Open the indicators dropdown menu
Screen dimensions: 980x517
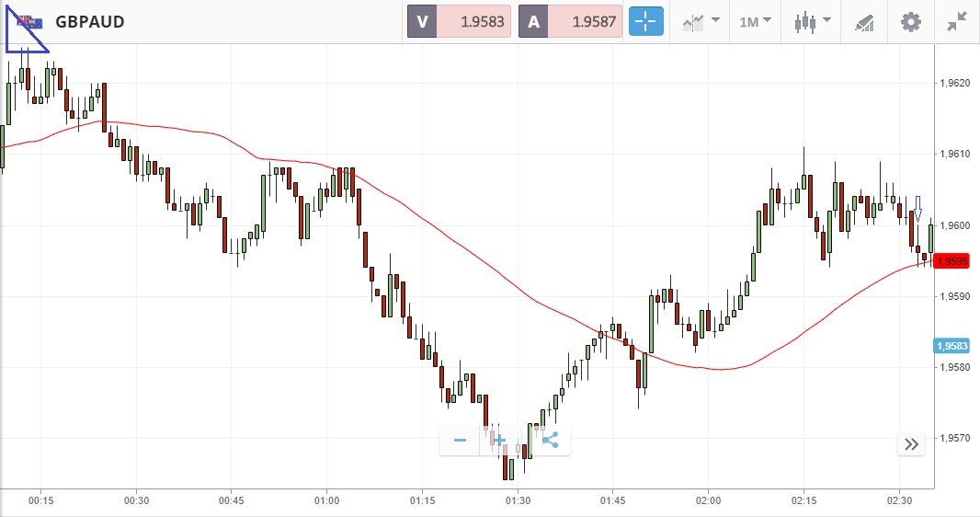(701, 21)
